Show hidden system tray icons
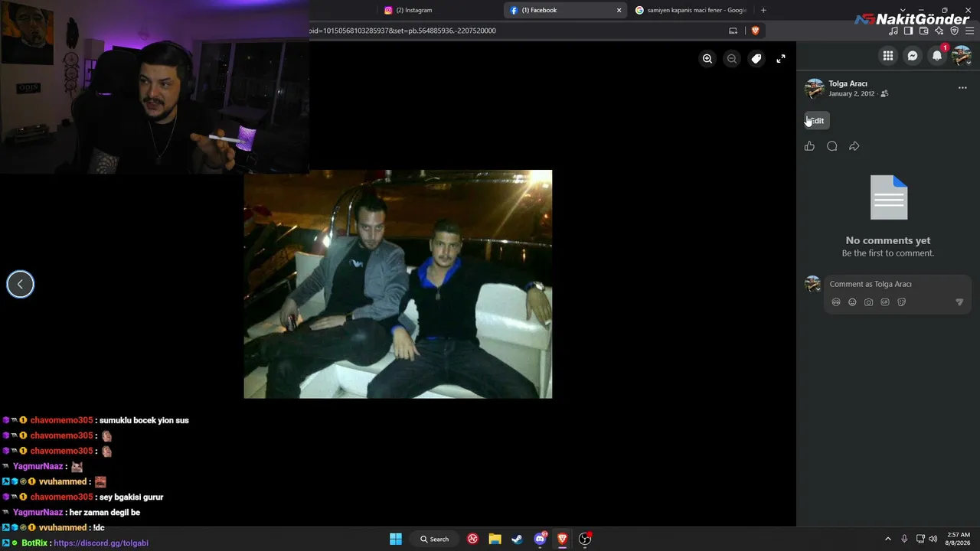 coord(888,539)
